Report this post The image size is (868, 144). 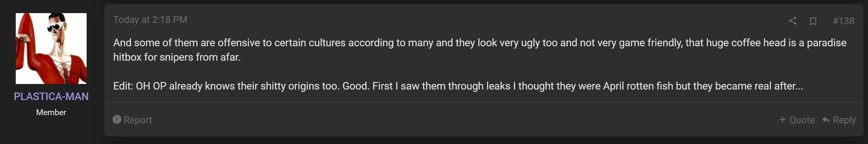(132, 120)
